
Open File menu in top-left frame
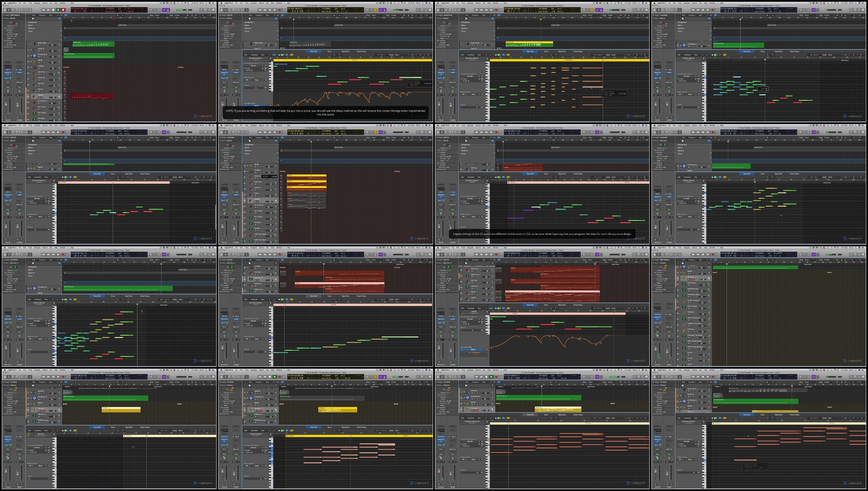[x=20, y=3]
